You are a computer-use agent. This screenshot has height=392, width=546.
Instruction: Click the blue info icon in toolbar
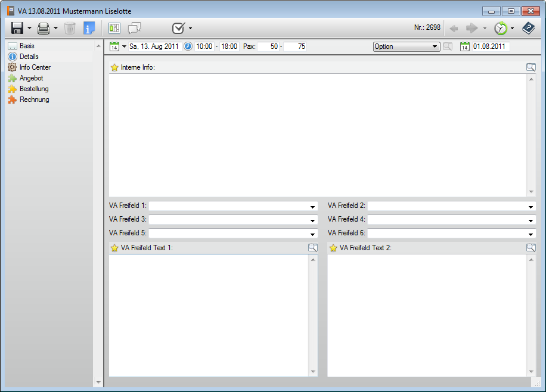[x=89, y=28]
